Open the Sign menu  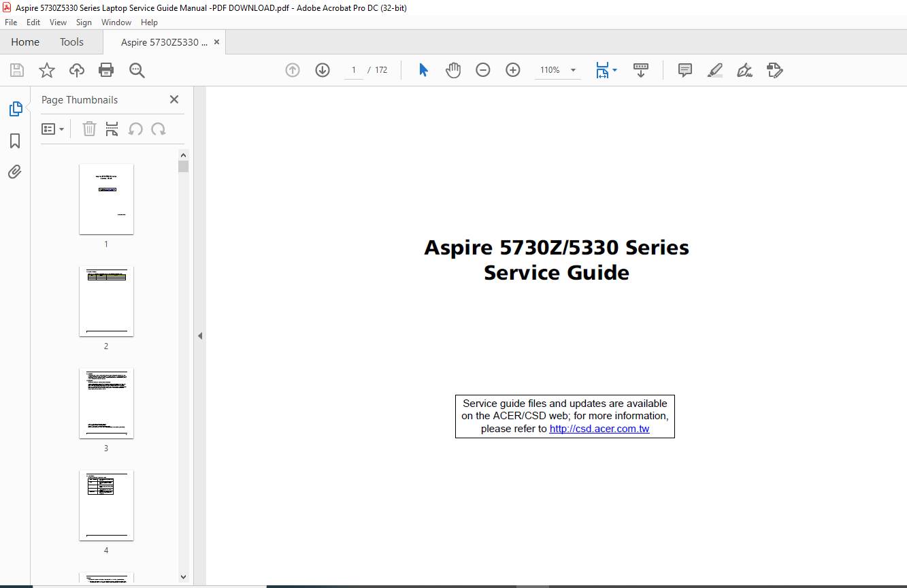click(84, 22)
